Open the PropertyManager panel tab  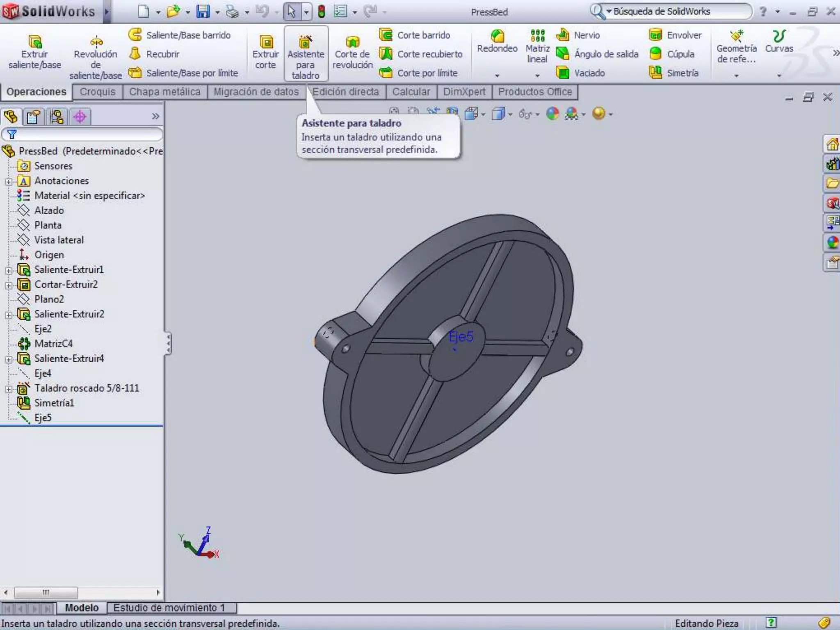point(33,117)
